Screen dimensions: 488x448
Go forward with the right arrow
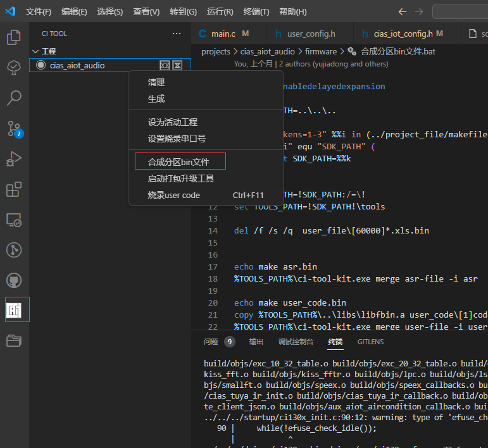(x=419, y=12)
